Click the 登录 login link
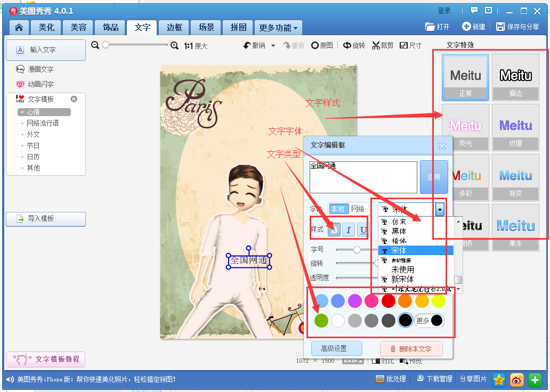Viewport: 550px width, 392px height. click(444, 11)
